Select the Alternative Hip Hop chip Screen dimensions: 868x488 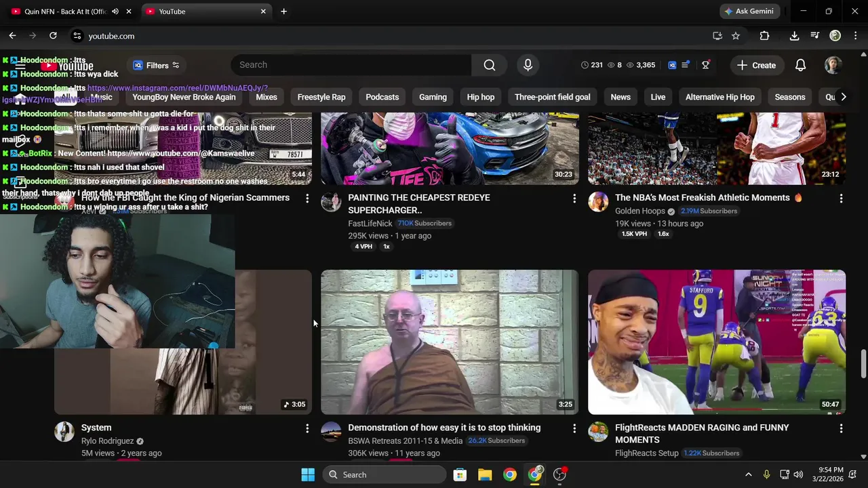click(720, 97)
